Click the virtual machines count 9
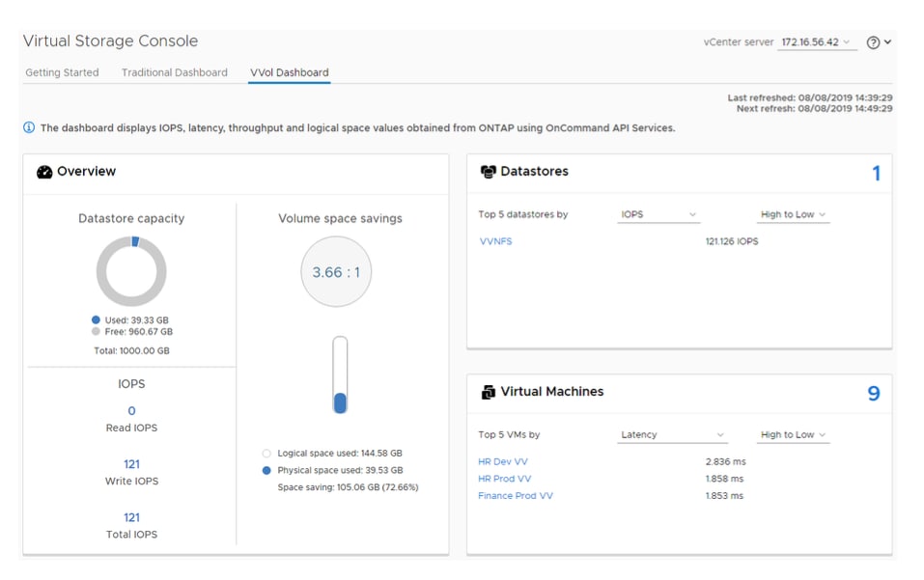 (x=873, y=394)
